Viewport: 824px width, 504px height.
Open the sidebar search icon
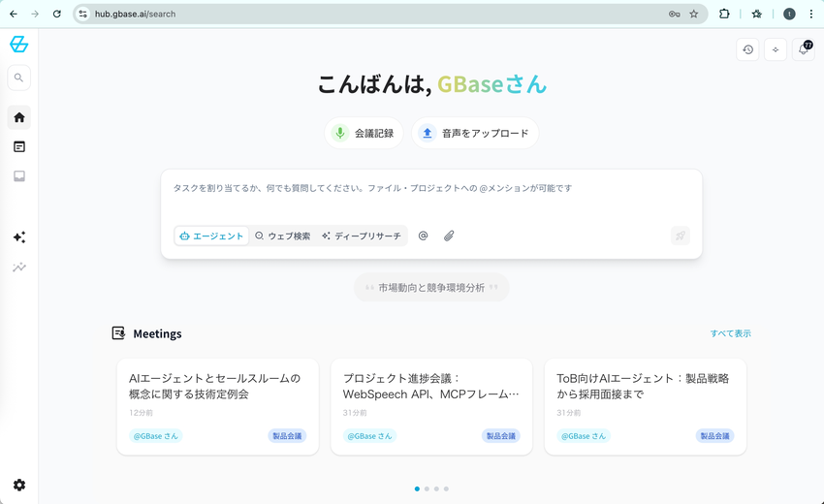click(x=19, y=78)
